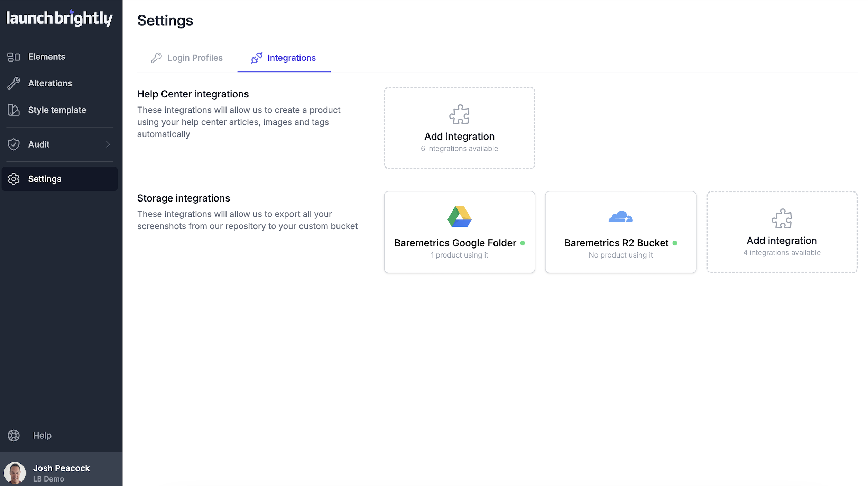Click the Settings gear icon
The height and width of the screenshot is (486, 868).
14,179
